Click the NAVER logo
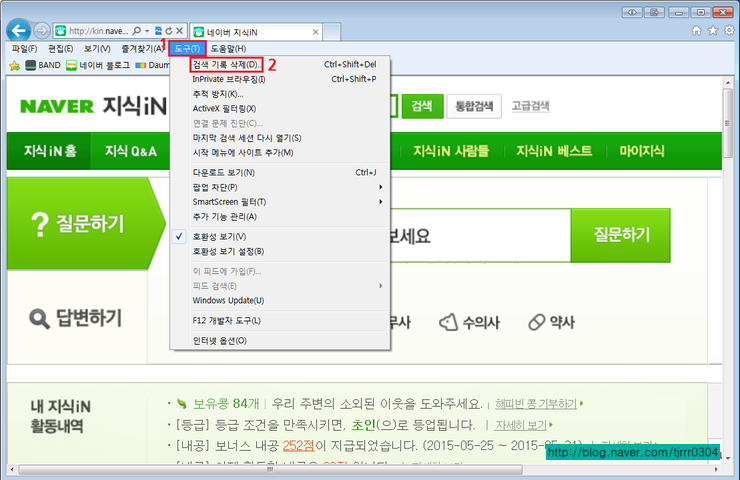The image size is (740, 480). pos(57,106)
